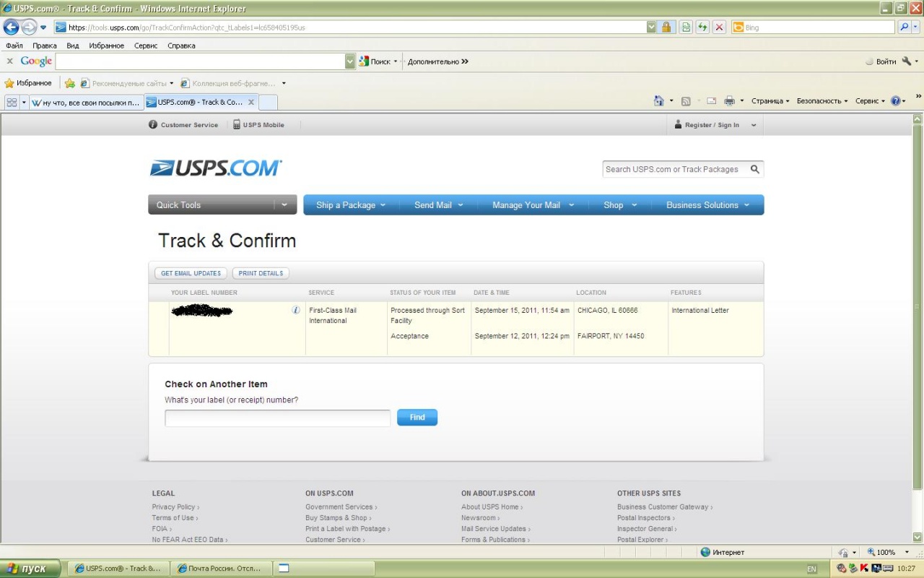This screenshot has height=578, width=924.
Task: Open the Правка menu
Action: pos(45,46)
